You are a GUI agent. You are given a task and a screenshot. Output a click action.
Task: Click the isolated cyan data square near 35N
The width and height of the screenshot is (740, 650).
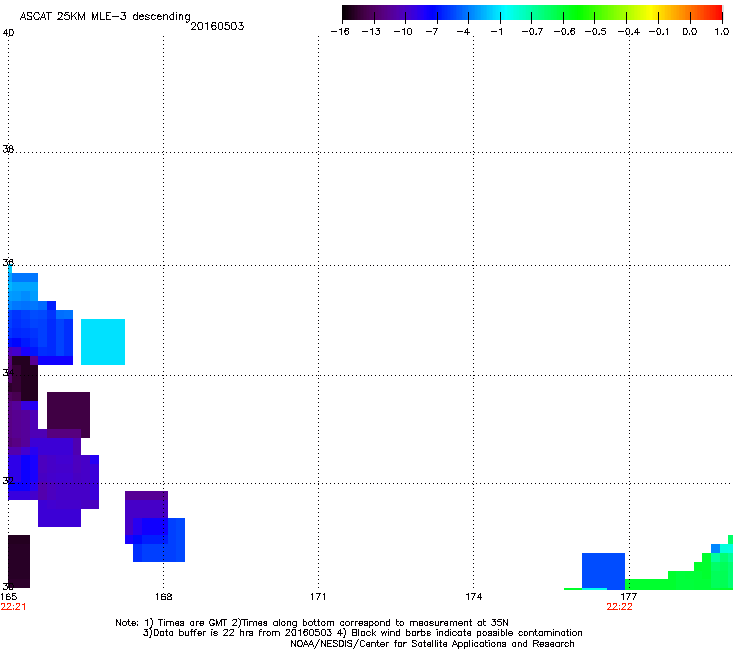click(103, 342)
